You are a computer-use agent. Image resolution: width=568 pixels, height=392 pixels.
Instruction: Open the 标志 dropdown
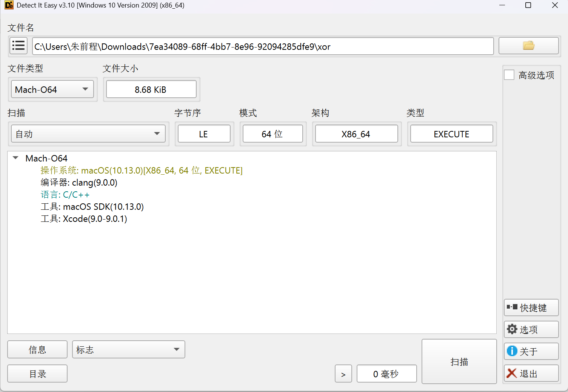[x=128, y=349]
